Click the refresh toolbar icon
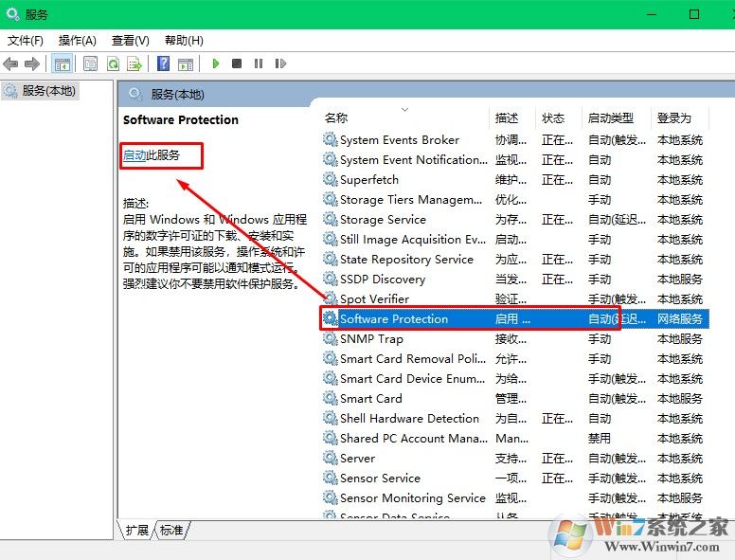Screen dimensions: 735x560 (x=113, y=63)
